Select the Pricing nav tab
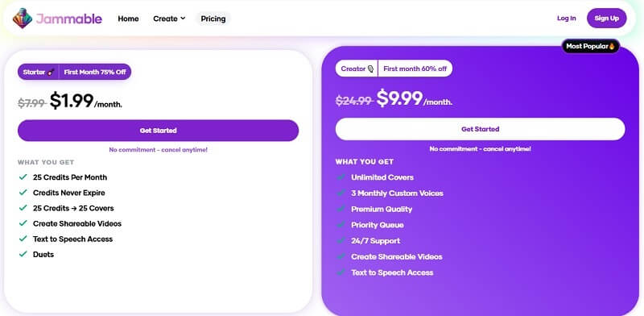Screen dimensions: 644x316 click(x=213, y=19)
